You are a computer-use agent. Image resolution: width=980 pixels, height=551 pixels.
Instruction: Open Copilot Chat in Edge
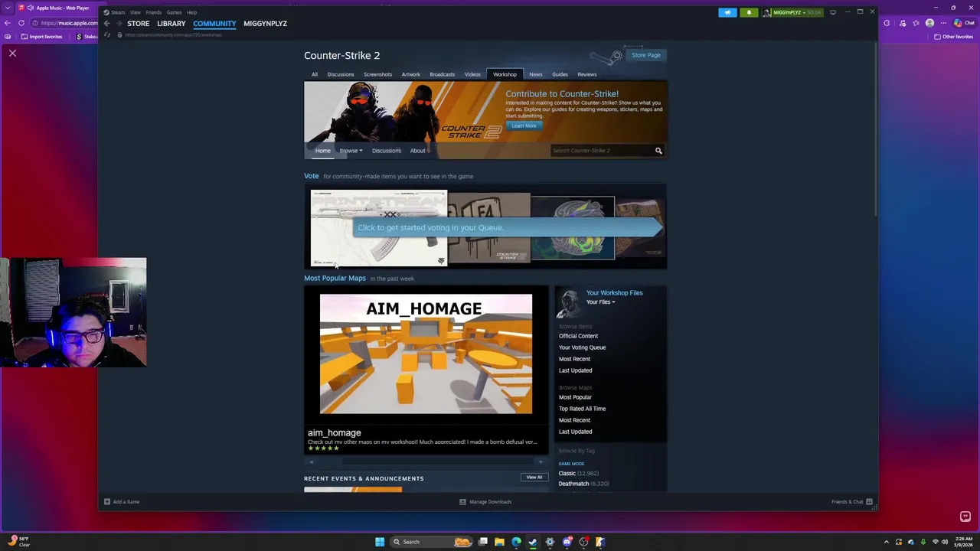pos(963,23)
